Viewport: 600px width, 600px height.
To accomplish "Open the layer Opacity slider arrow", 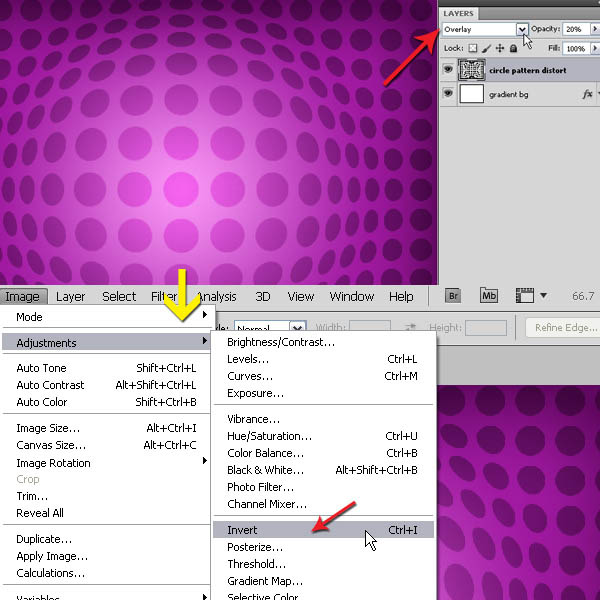I will click(593, 30).
